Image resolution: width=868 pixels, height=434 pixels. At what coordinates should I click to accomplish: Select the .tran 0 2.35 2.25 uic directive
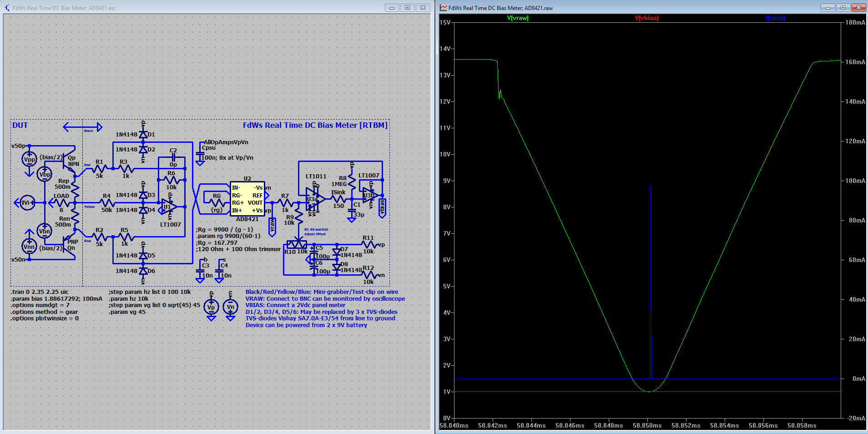click(x=40, y=292)
